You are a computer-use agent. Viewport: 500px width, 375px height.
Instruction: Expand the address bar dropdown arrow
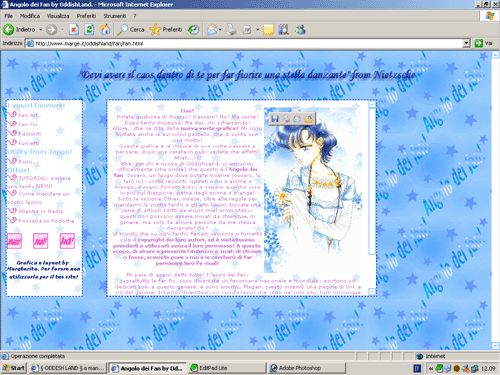pyautogui.click(x=467, y=43)
